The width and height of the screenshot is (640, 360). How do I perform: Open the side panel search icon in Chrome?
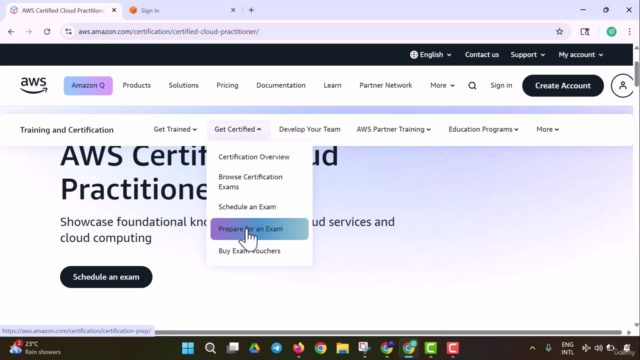click(584, 31)
